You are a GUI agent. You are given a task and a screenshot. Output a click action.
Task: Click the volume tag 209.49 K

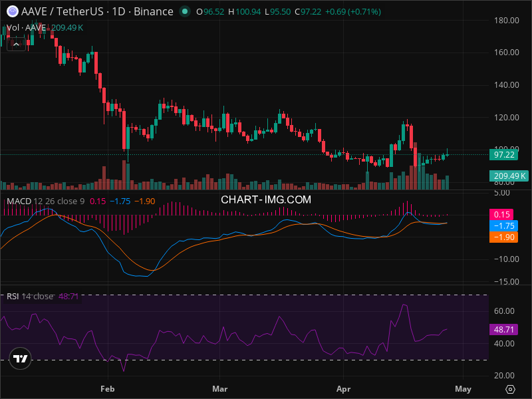[509, 176]
